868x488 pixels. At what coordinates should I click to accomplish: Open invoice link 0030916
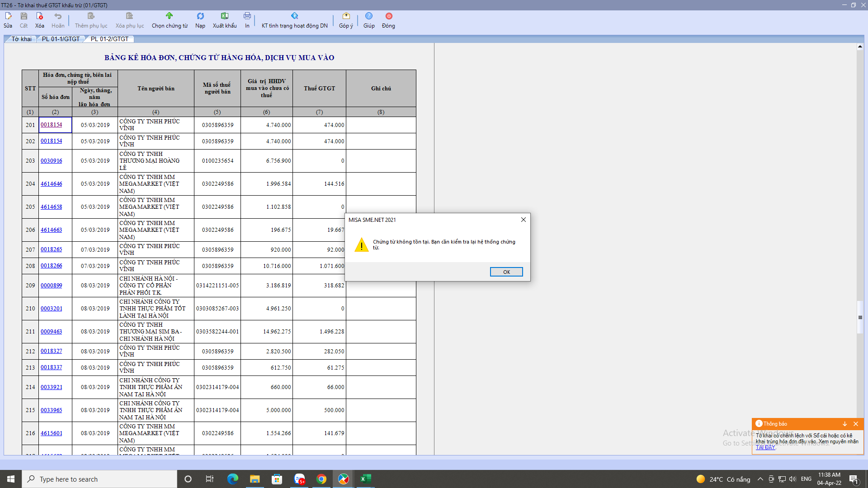coord(52,161)
